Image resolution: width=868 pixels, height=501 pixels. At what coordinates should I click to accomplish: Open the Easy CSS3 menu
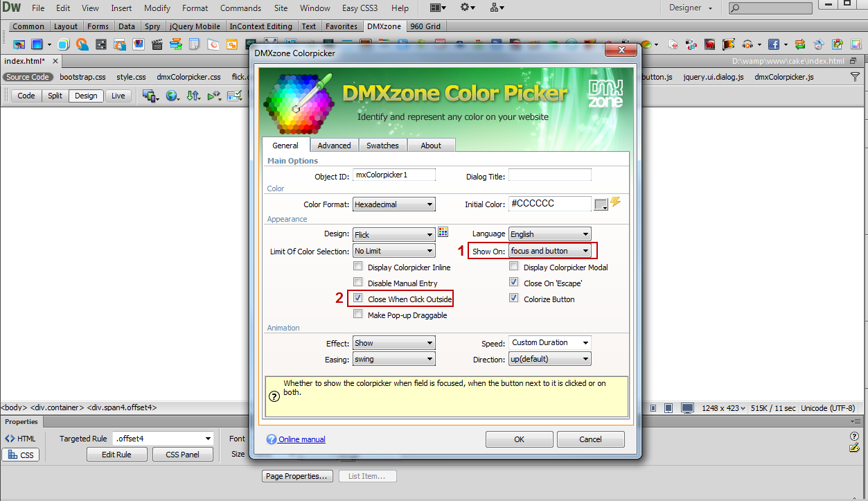pyautogui.click(x=360, y=8)
